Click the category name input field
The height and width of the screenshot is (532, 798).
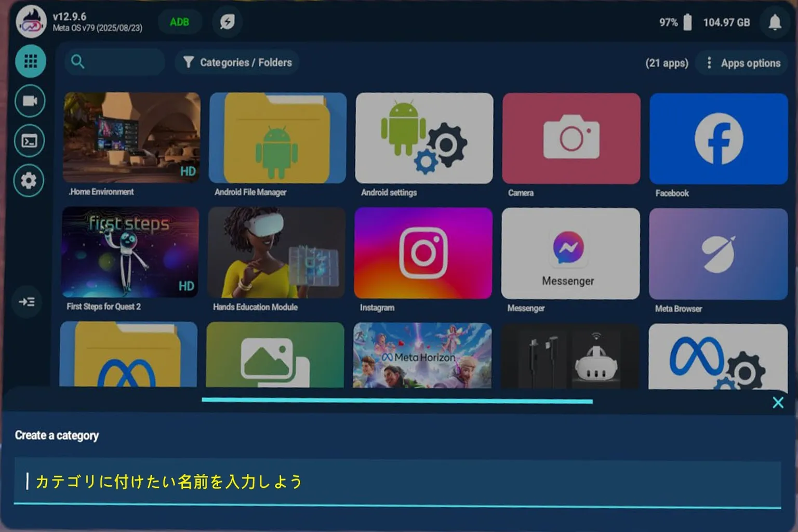[397, 482]
